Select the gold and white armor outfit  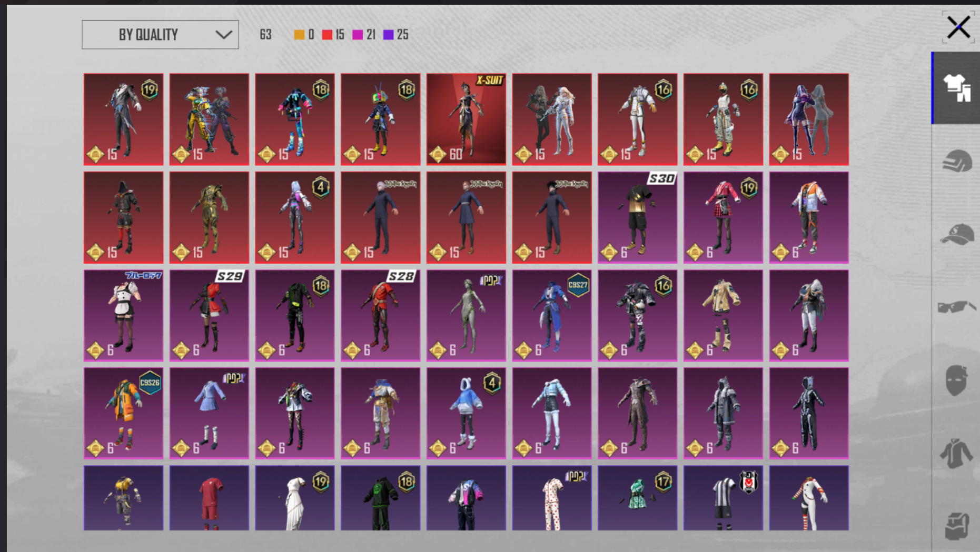click(x=381, y=413)
